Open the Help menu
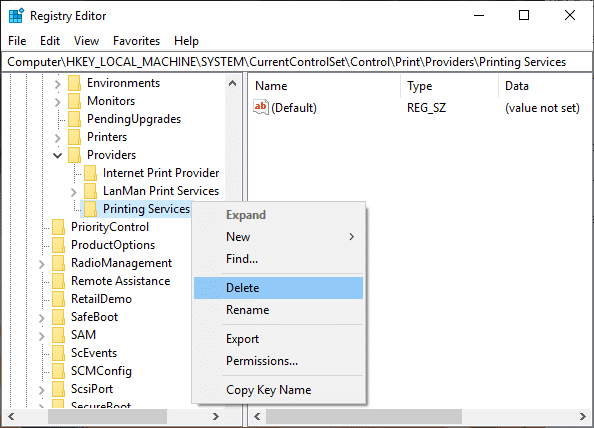The width and height of the screenshot is (594, 428). point(186,41)
